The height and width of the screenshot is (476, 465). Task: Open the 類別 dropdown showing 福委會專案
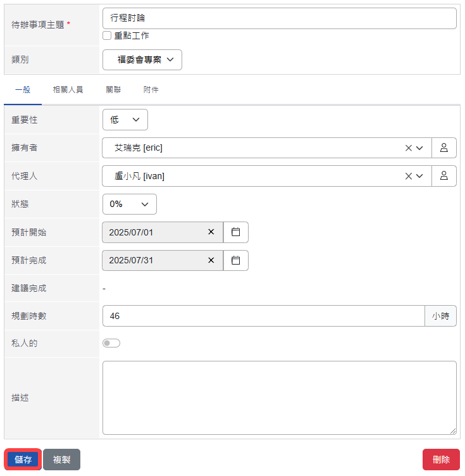142,59
